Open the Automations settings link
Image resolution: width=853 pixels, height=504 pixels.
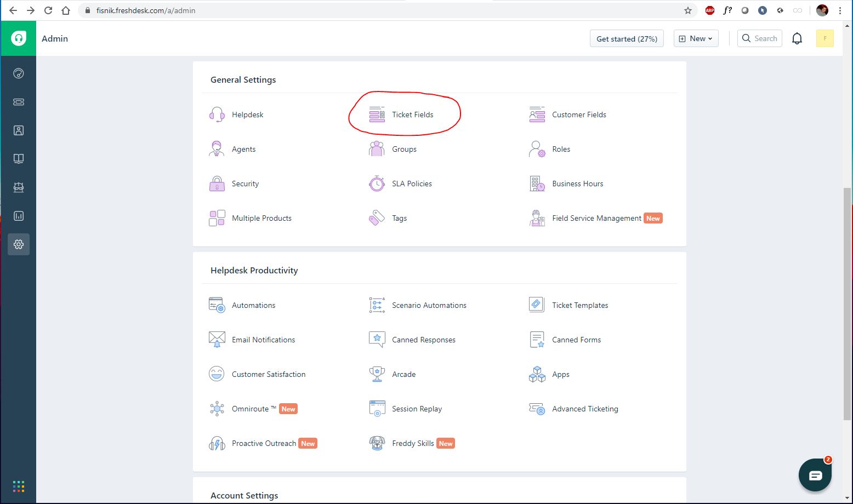coord(253,305)
